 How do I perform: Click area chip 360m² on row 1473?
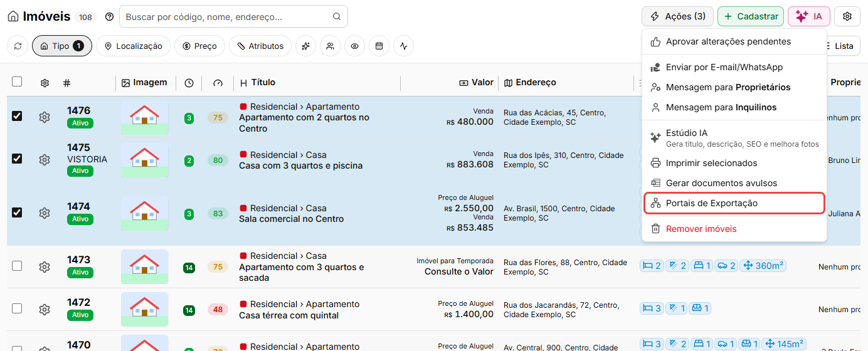[763, 266]
